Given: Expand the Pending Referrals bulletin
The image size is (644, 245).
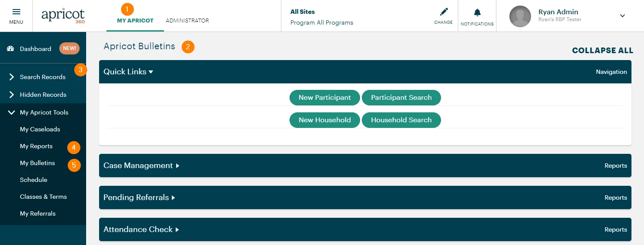Looking at the screenshot, I should pyautogui.click(x=139, y=197).
